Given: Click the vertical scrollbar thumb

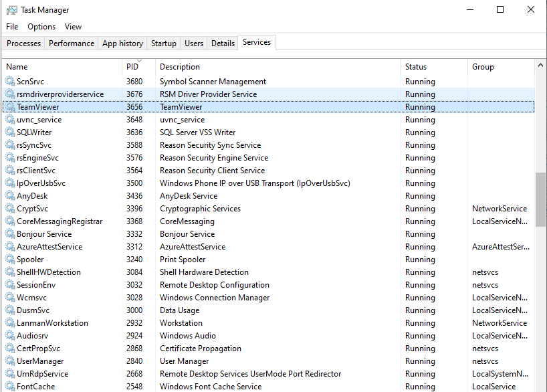Looking at the screenshot, I should [x=540, y=199].
